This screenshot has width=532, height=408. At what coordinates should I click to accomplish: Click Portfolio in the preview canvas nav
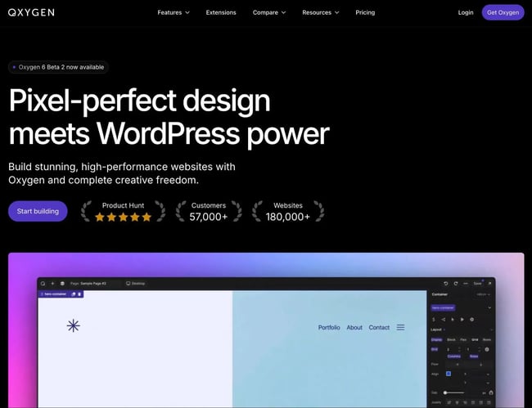coord(329,327)
